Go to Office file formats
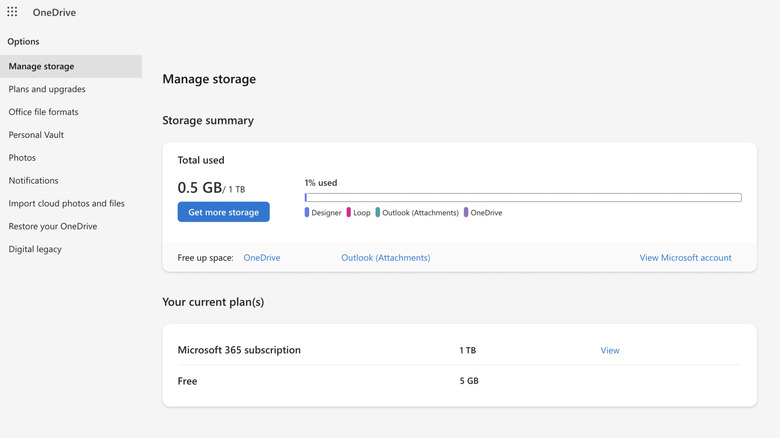Image resolution: width=780 pixels, height=438 pixels. click(43, 112)
